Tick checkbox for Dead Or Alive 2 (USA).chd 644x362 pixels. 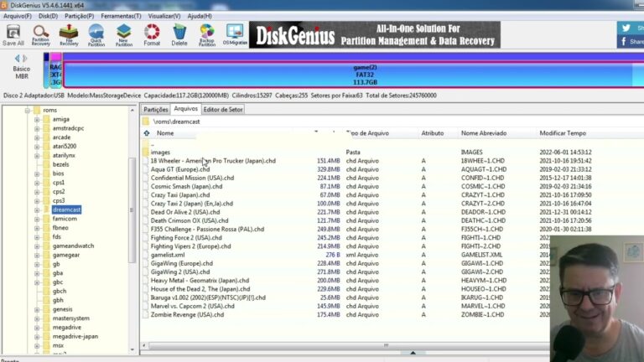[x=145, y=212]
